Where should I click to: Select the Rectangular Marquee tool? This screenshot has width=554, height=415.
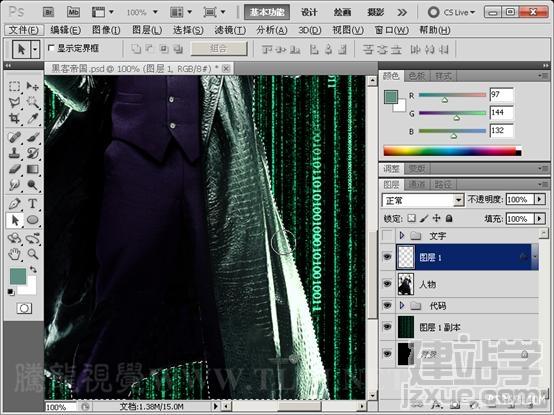pos(14,86)
